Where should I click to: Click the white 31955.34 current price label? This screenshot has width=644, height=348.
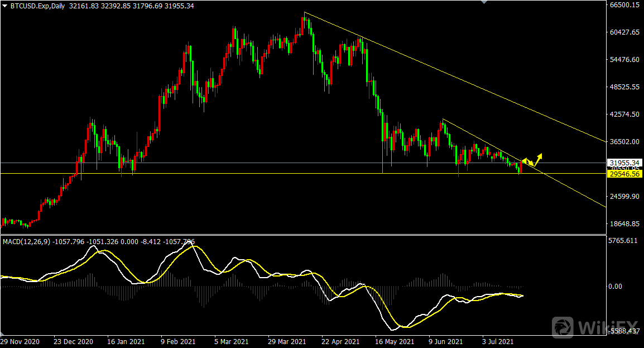coord(624,163)
